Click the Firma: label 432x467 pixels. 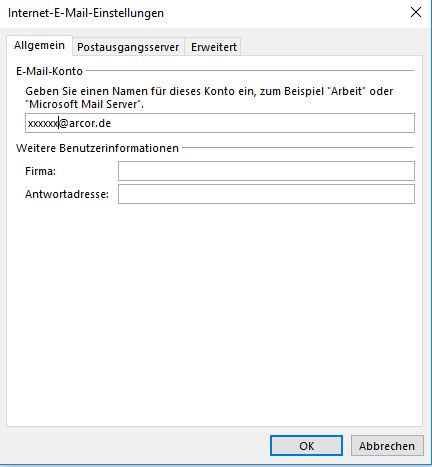tap(40, 171)
